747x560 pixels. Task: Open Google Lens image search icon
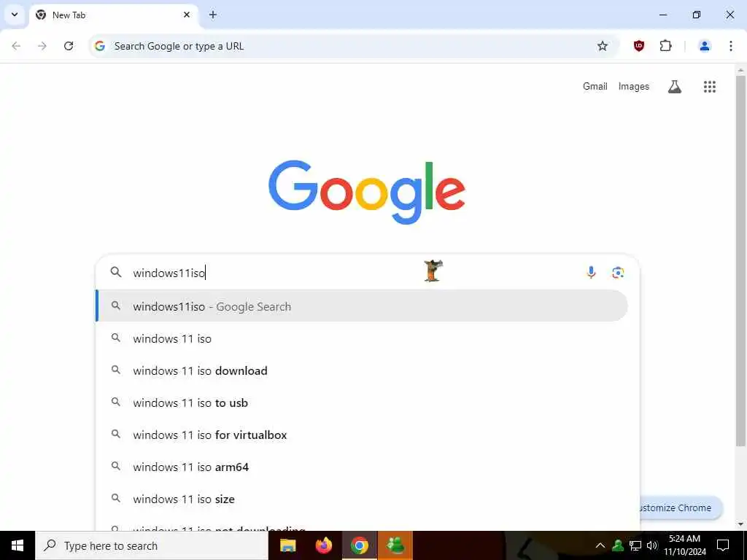[x=618, y=273]
